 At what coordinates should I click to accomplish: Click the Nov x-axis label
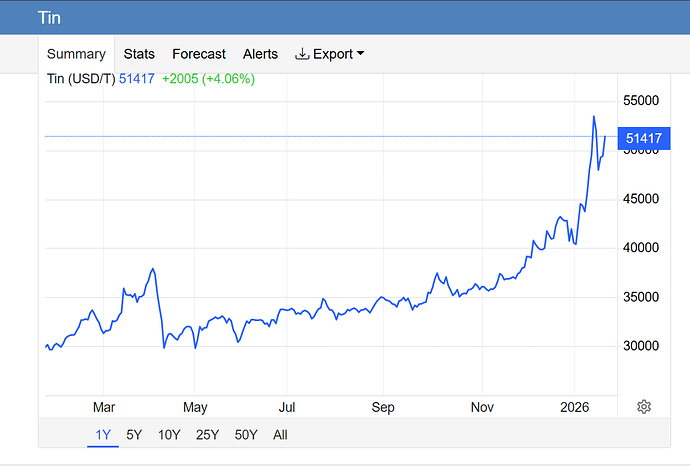482,407
